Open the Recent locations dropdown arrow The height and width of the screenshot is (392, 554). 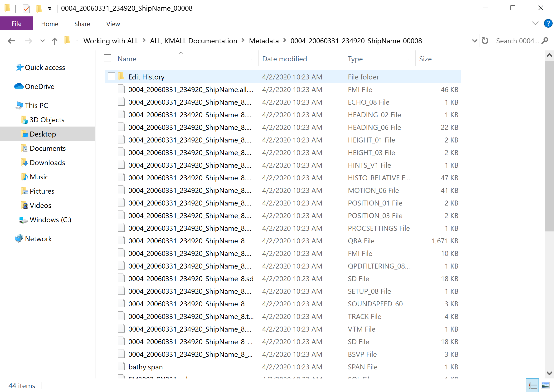[x=42, y=41]
